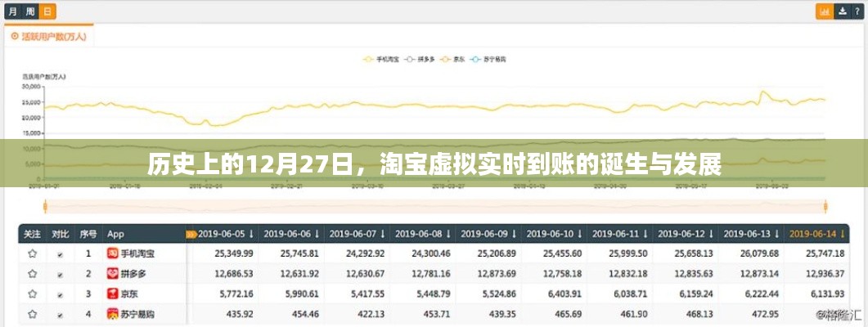Click cell value 465.69
This screenshot has height=327, width=868.
click(569, 314)
